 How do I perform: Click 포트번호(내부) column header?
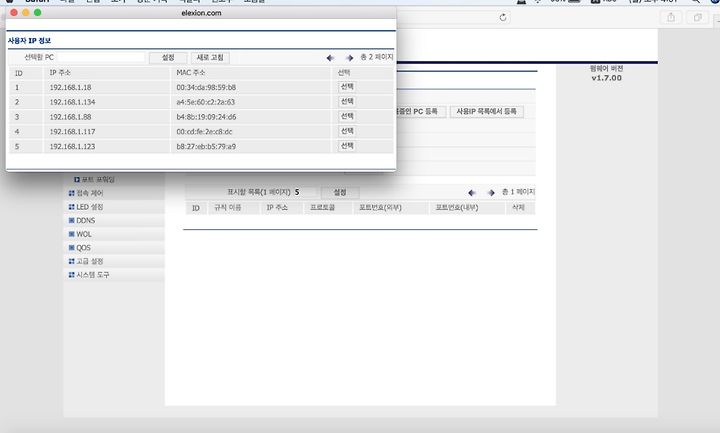(x=457, y=208)
